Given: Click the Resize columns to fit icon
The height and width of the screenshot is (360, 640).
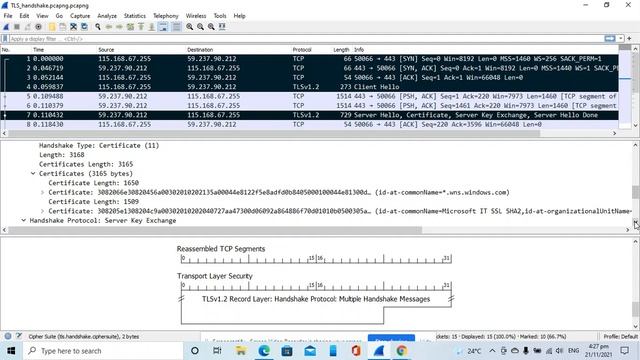Looking at the screenshot, I should (x=222, y=27).
